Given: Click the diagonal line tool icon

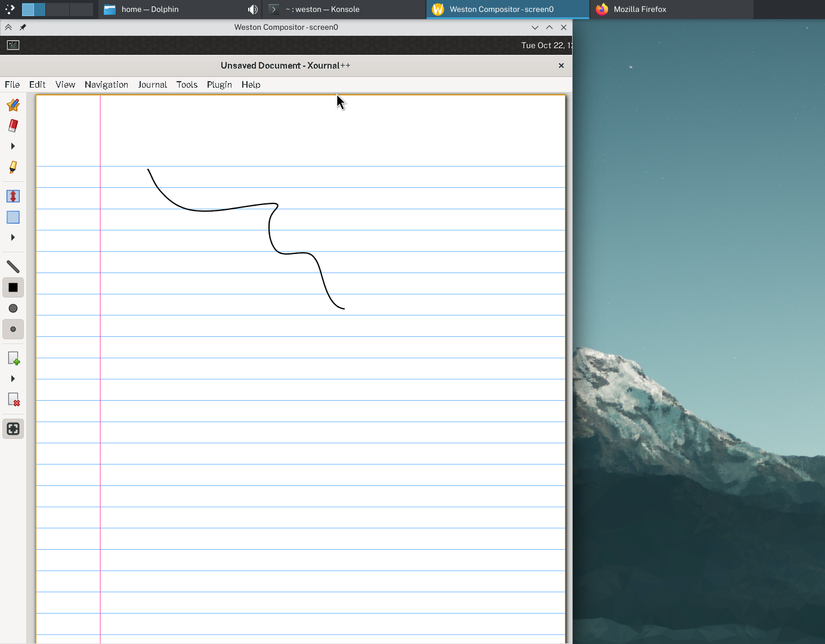Looking at the screenshot, I should coord(13,267).
